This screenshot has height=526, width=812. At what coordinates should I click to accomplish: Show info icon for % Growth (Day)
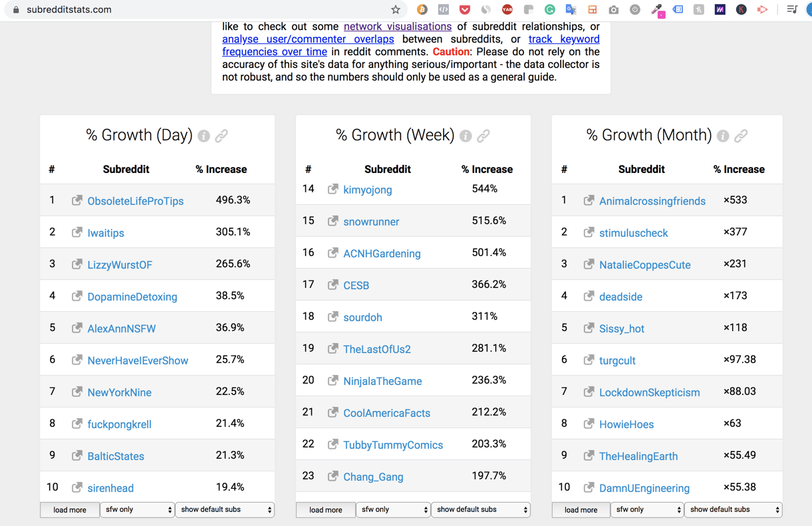[x=204, y=136]
